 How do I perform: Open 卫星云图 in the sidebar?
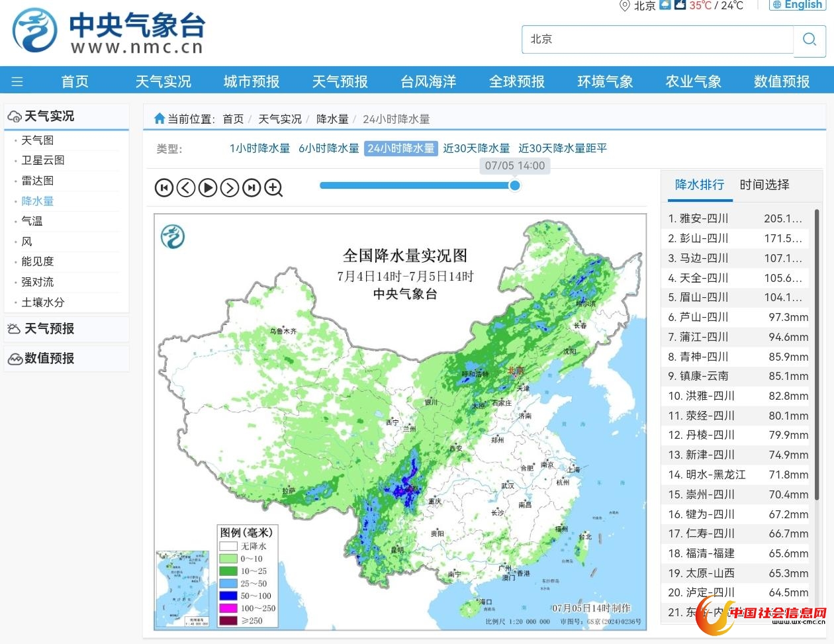43,160
